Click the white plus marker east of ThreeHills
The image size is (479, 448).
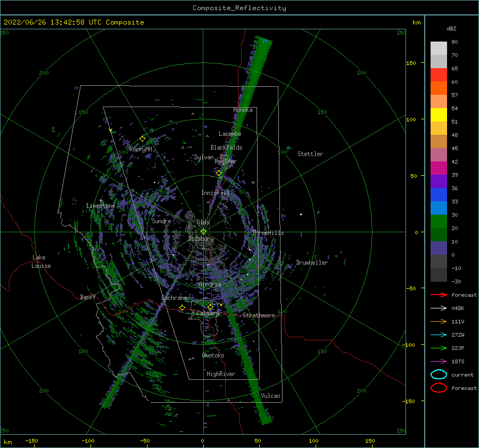301,214
